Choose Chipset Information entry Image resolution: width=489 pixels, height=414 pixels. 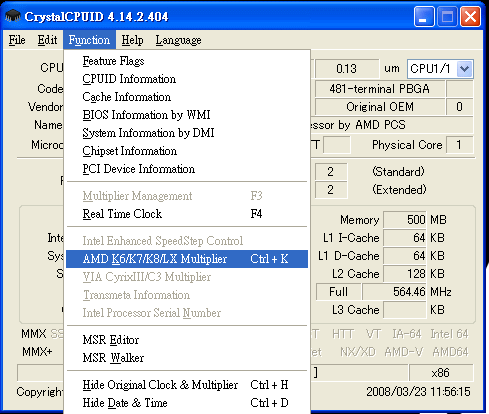tap(187, 151)
